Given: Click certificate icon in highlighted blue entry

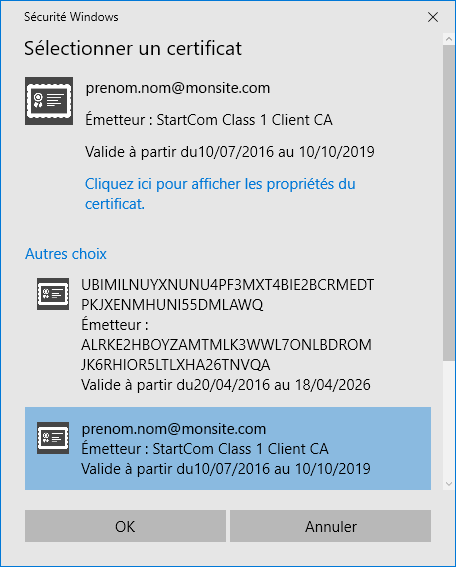Looking at the screenshot, I should [53, 438].
